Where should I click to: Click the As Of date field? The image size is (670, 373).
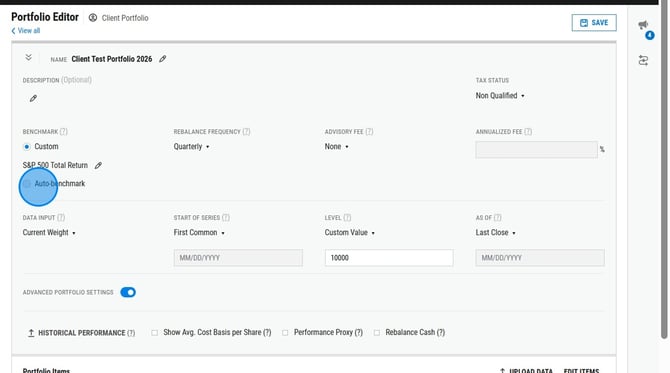point(540,258)
